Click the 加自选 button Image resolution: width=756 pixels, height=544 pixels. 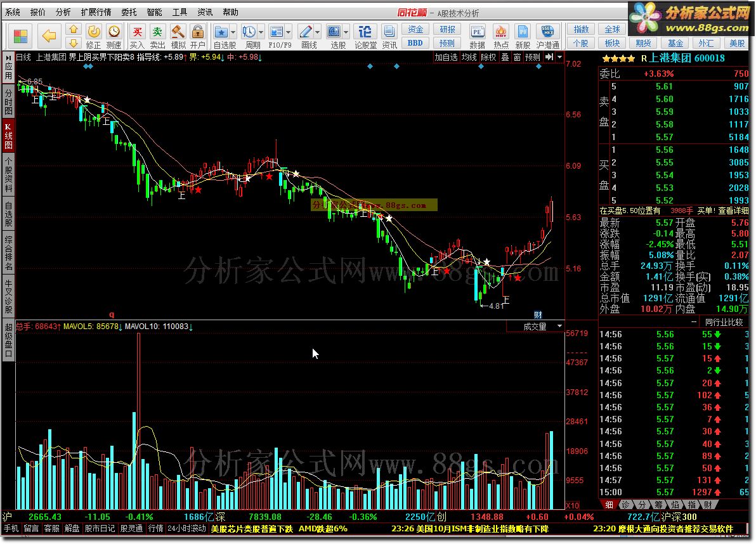point(446,57)
